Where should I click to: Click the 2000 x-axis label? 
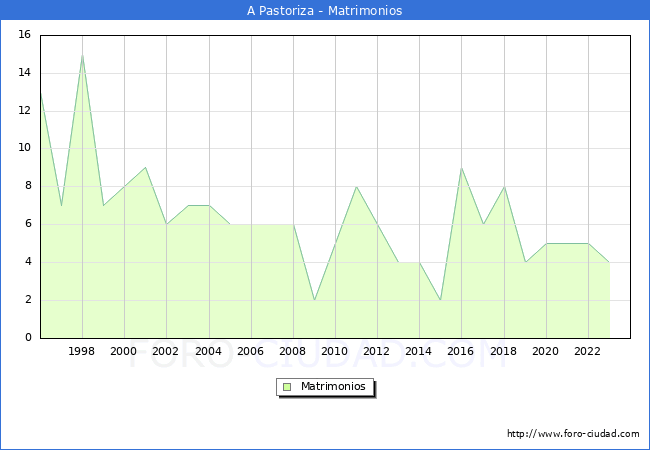pyautogui.click(x=124, y=352)
